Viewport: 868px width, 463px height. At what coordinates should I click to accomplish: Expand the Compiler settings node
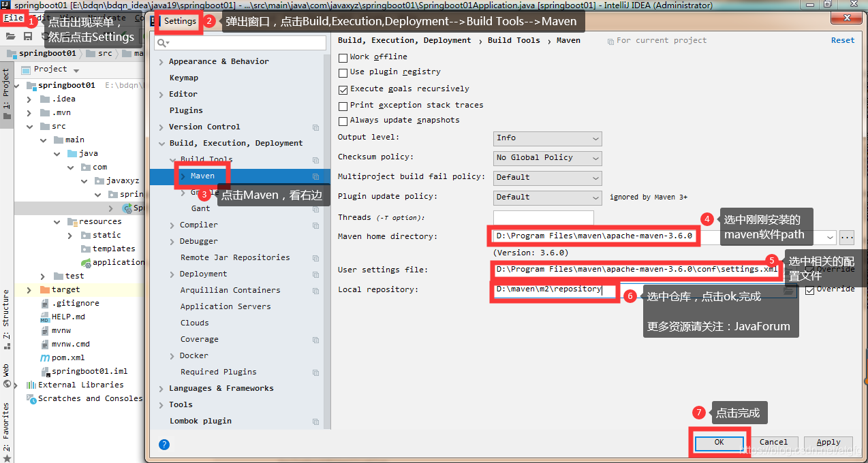[172, 225]
